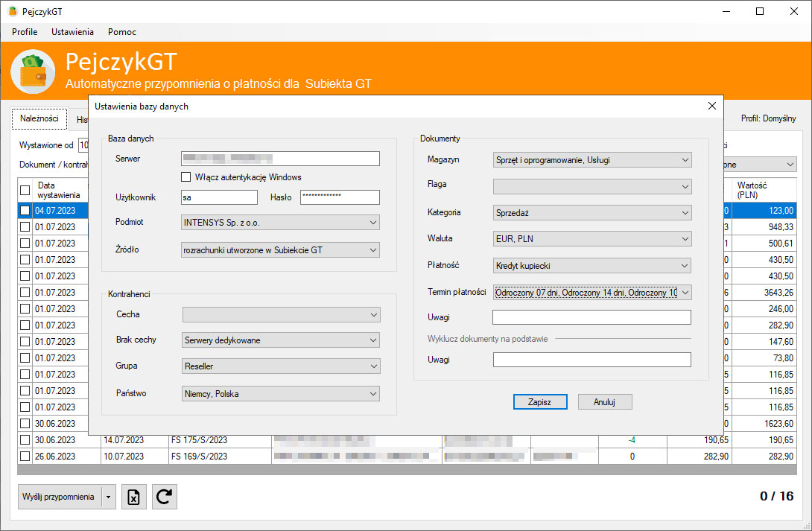812x531 pixels.
Task: Check the row with value 3643,26
Action: point(25,293)
